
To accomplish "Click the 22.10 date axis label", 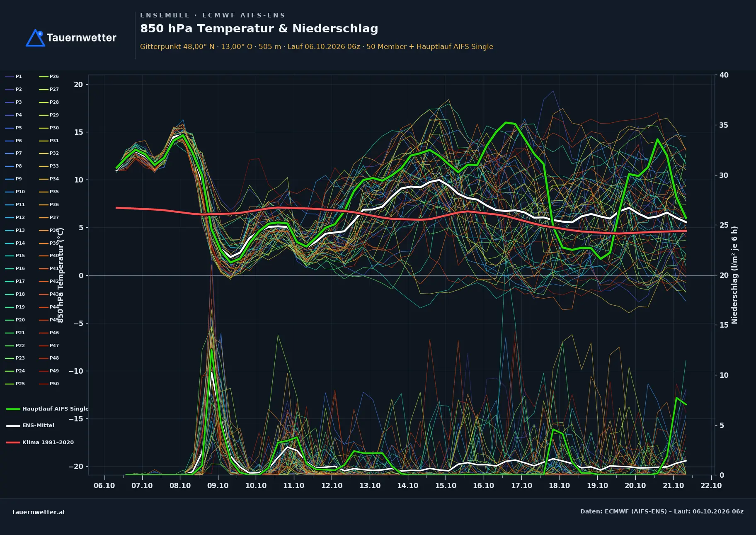I will (711, 486).
